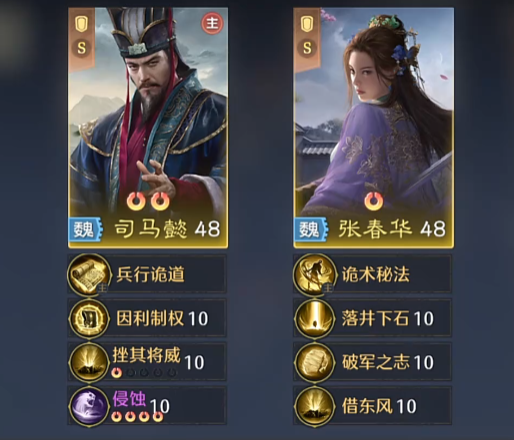Select the 因利制权 skill icon

click(89, 318)
